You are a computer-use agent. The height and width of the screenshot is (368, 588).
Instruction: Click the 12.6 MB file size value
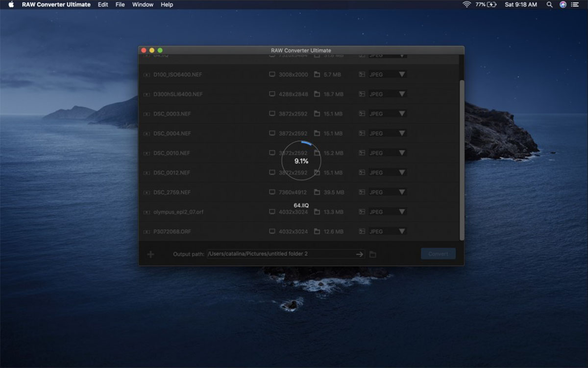coord(333,232)
